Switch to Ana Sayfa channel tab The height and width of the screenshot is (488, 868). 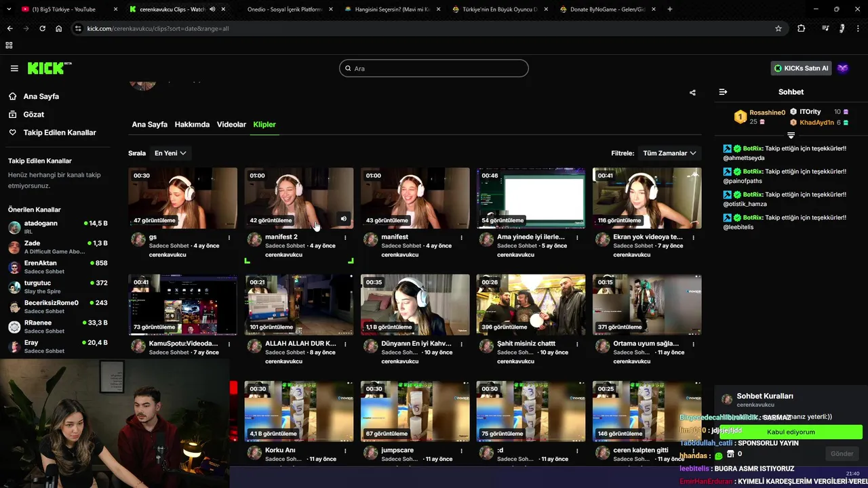pyautogui.click(x=149, y=125)
